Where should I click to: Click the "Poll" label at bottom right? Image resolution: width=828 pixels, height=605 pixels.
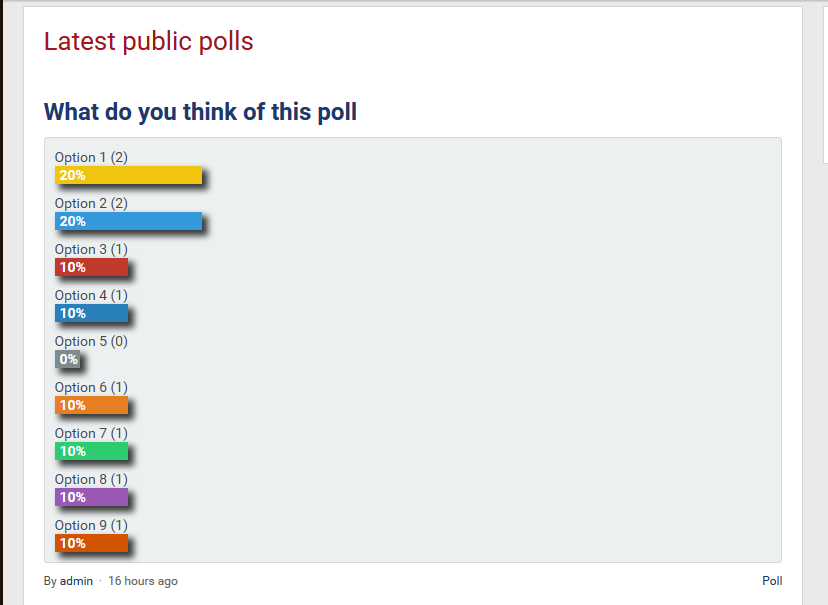pyautogui.click(x=772, y=581)
